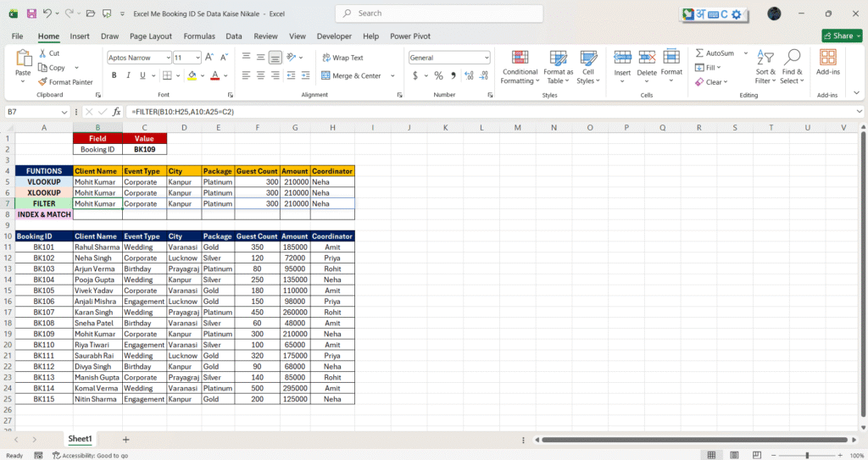Switch to Normal view in status bar

click(x=711, y=455)
